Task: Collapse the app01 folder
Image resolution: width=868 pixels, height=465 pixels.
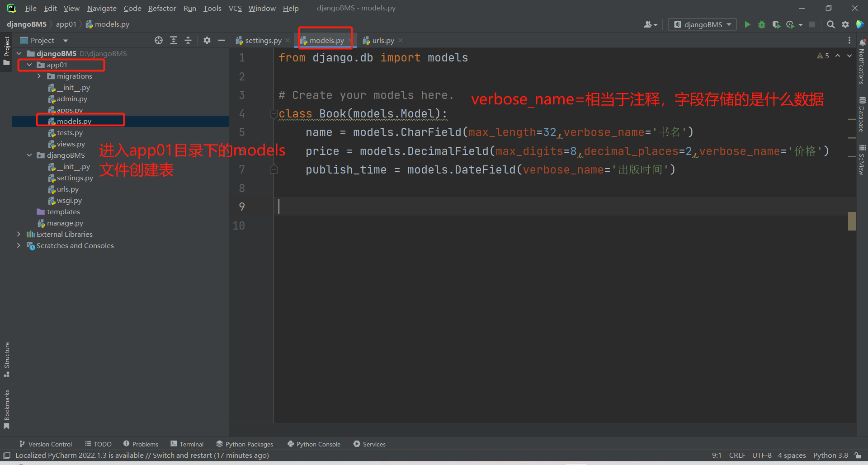Action: (x=29, y=65)
